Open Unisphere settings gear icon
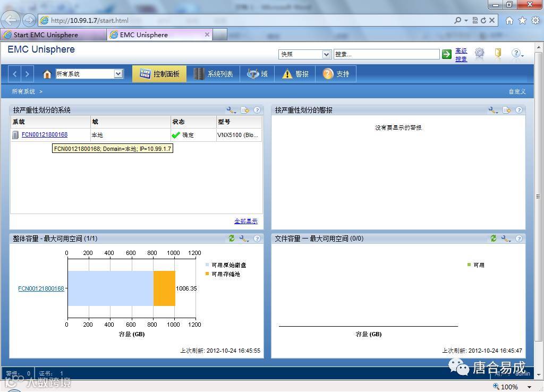 tap(480, 53)
